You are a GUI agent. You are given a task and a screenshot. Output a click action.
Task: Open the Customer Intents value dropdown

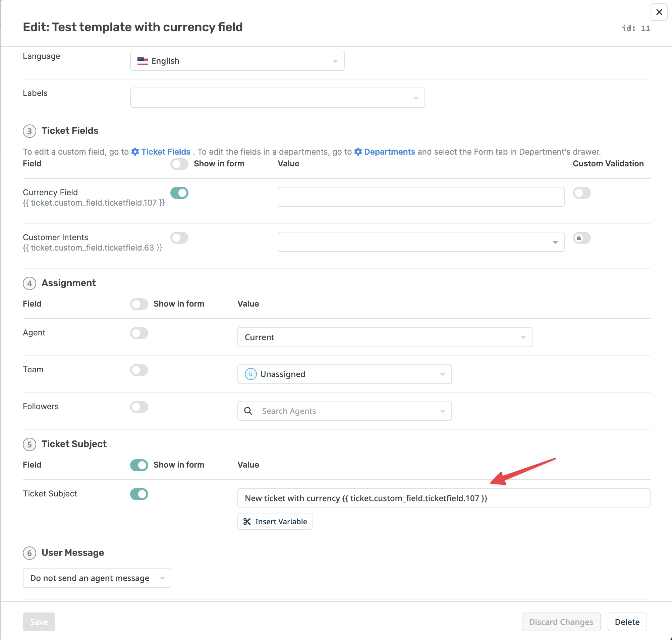(421, 242)
